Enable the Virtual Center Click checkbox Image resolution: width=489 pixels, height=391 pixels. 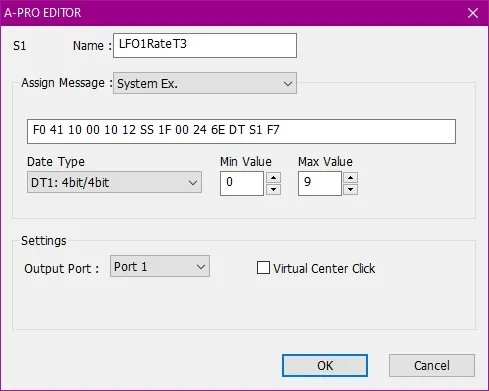[x=263, y=268]
